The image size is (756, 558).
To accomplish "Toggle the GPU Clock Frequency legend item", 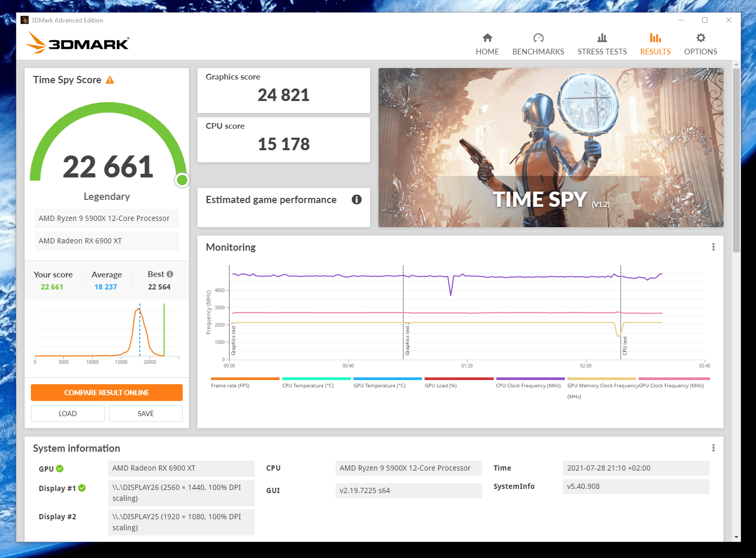I will coord(674,383).
